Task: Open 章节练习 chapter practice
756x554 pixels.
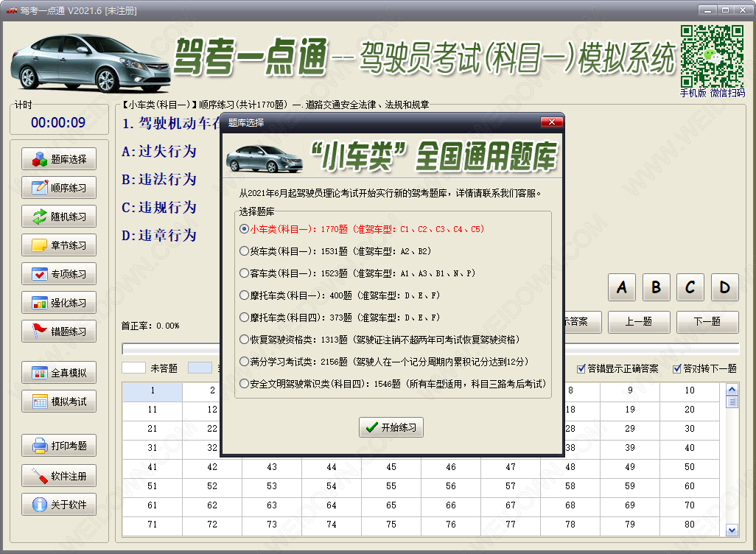Action: tap(60, 245)
